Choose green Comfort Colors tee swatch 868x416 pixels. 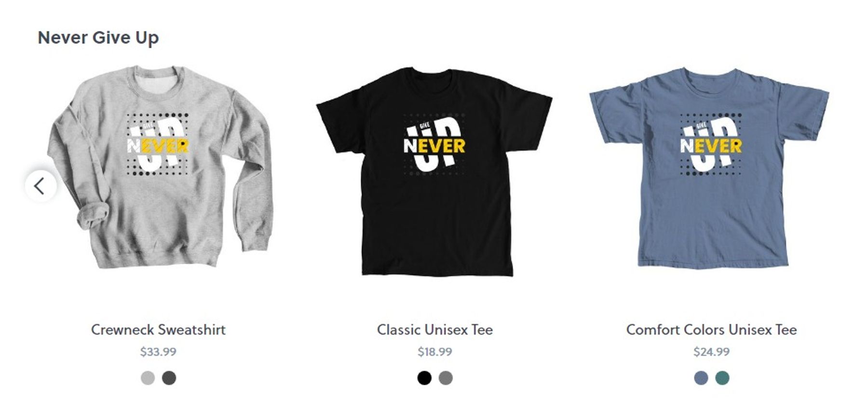pos(722,378)
